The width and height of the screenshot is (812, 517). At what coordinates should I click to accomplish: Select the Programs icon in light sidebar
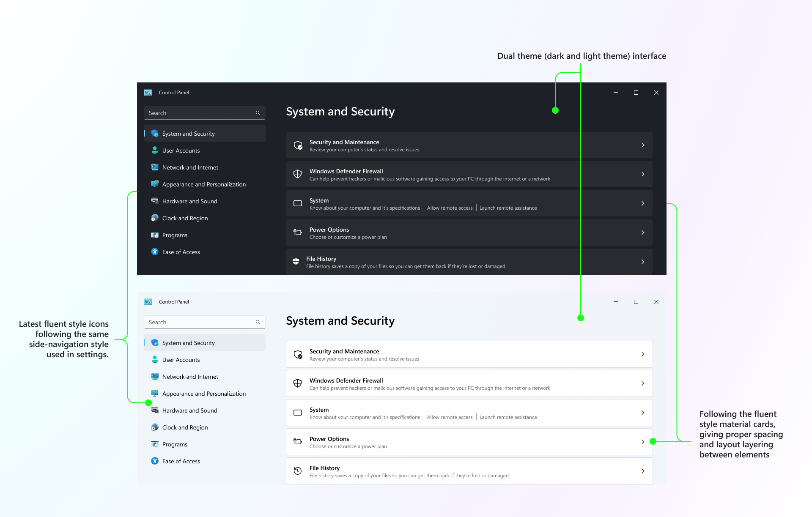coord(155,444)
